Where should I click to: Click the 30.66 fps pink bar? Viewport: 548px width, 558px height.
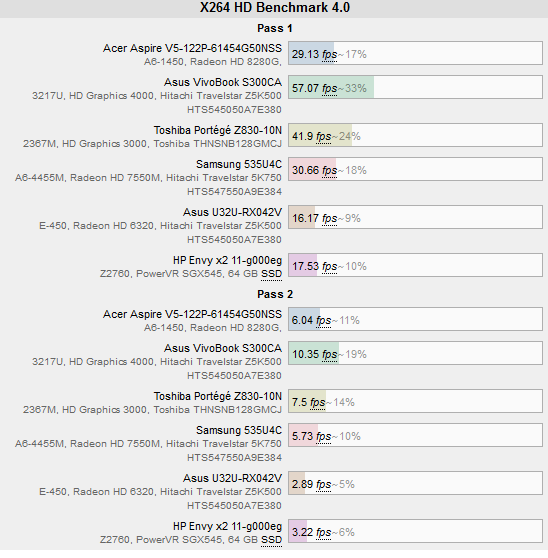(x=312, y=169)
